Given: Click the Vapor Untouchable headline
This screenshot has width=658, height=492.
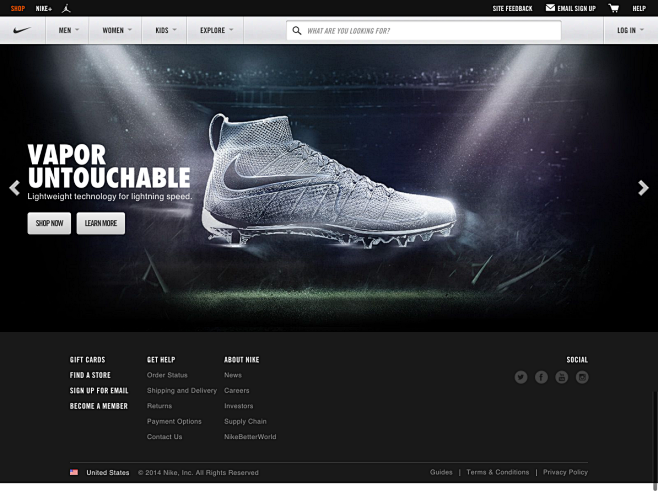Looking at the screenshot, I should pos(109,166).
